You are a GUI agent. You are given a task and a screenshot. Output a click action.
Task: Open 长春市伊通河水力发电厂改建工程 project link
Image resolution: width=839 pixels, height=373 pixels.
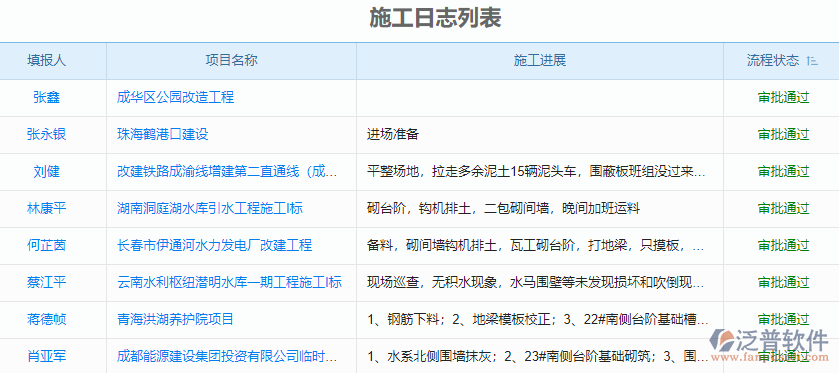[x=215, y=246]
